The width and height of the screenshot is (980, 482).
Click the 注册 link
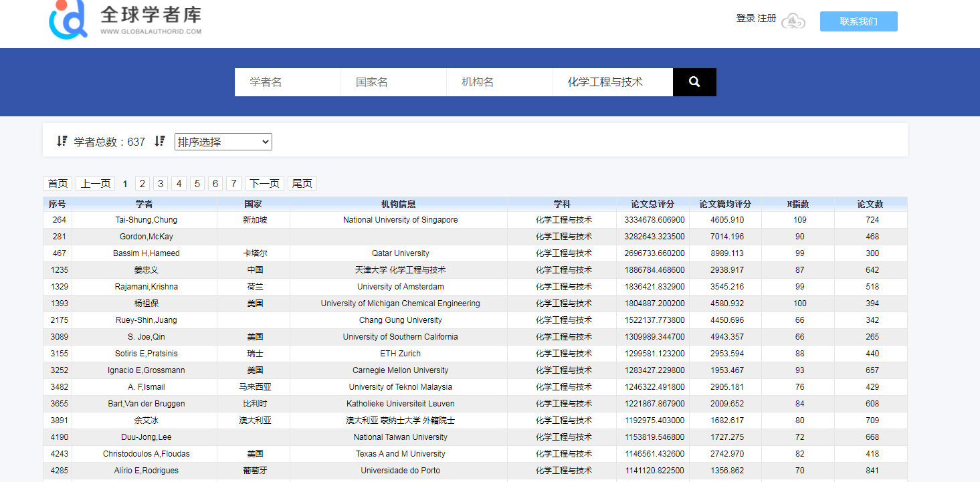point(767,19)
